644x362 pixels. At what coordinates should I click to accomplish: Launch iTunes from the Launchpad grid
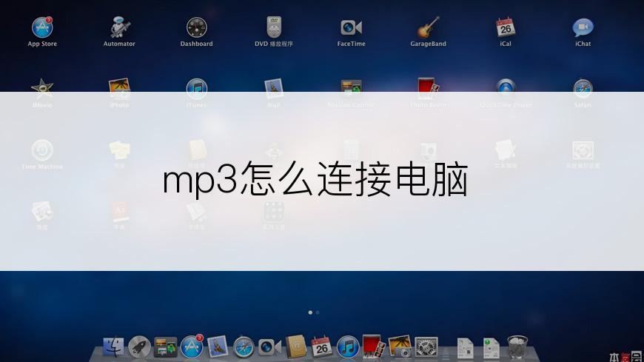[x=196, y=88]
